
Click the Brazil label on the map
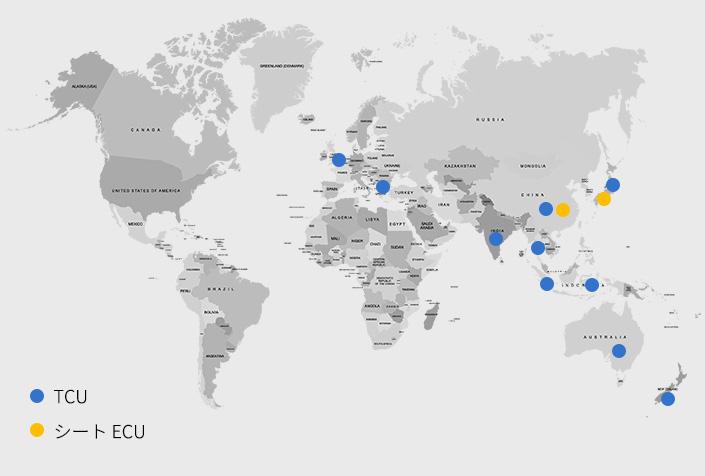tap(220, 289)
